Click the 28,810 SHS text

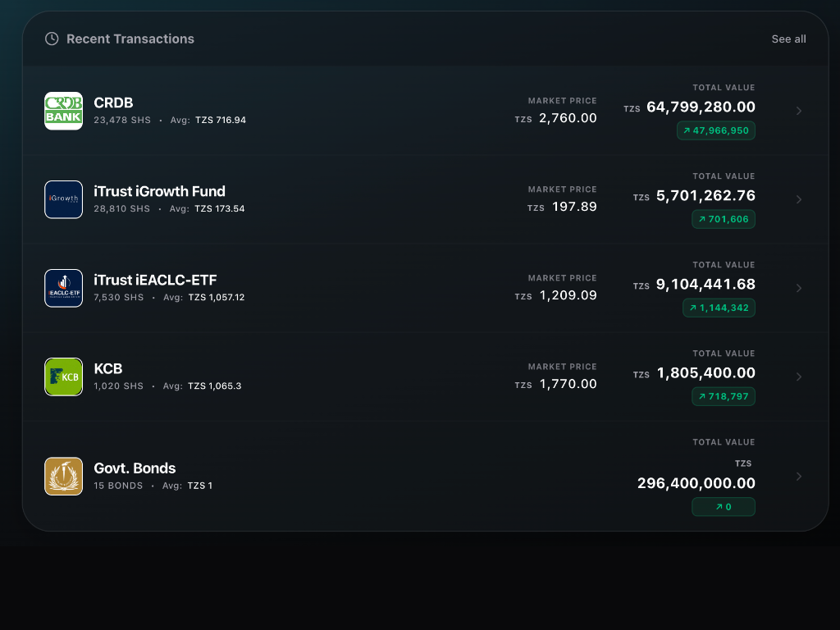coord(121,208)
